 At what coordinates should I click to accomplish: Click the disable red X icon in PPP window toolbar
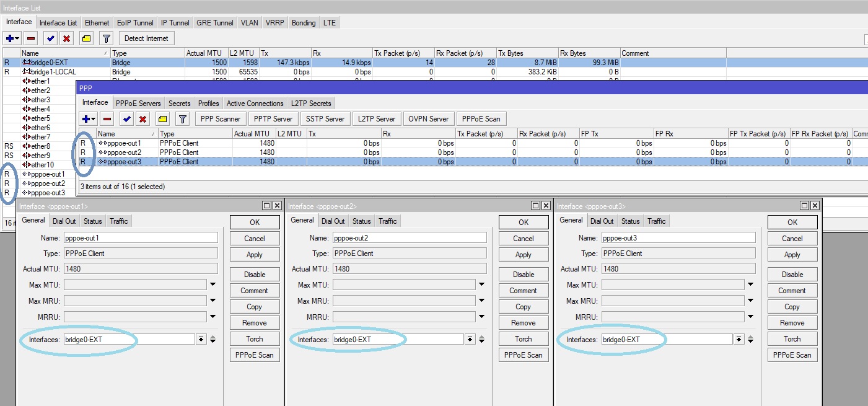coord(143,118)
